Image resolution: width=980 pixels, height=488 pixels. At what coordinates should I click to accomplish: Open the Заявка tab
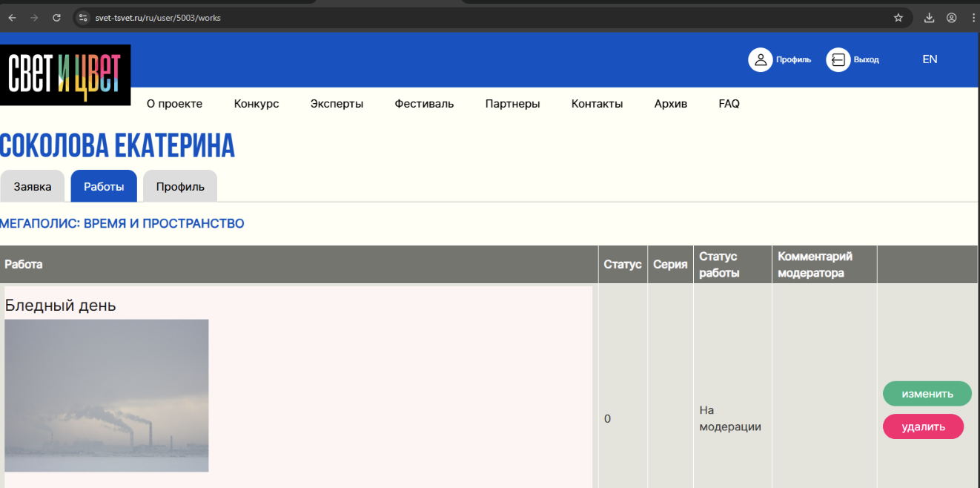click(x=33, y=187)
